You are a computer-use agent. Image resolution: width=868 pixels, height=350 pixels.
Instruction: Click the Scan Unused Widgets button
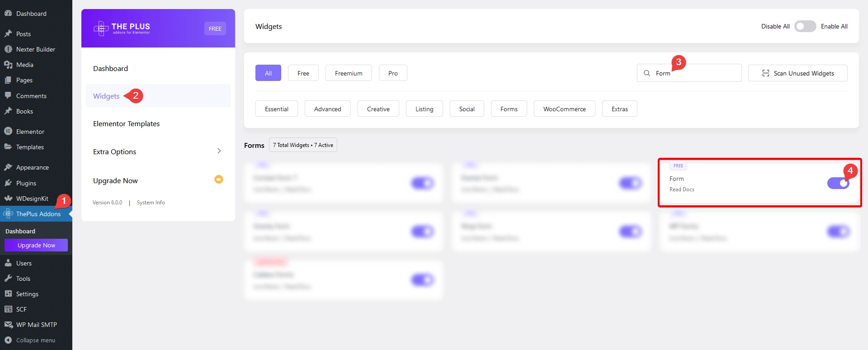tap(798, 73)
